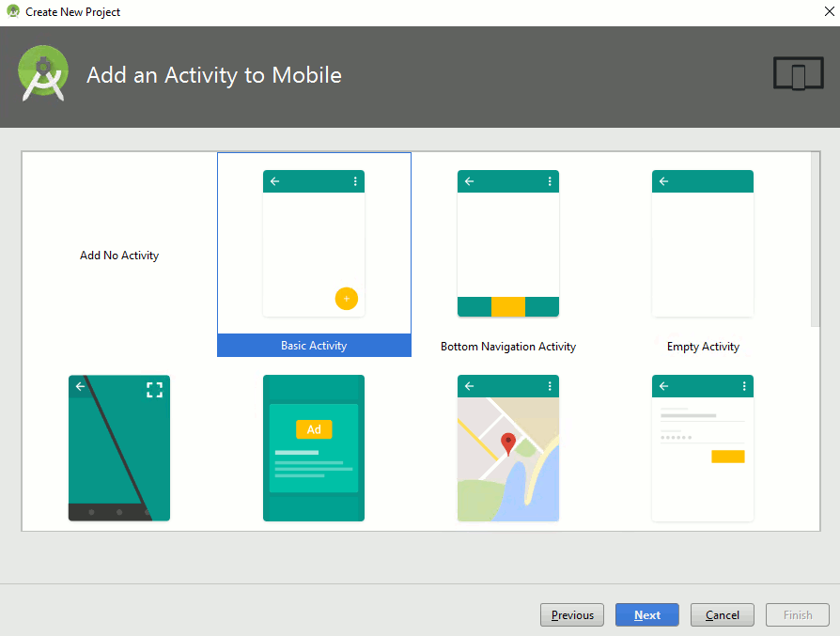Click the overflow menu dots in Basic Activity thumbnail
Viewport: 840px width, 636px height.
[355, 181]
